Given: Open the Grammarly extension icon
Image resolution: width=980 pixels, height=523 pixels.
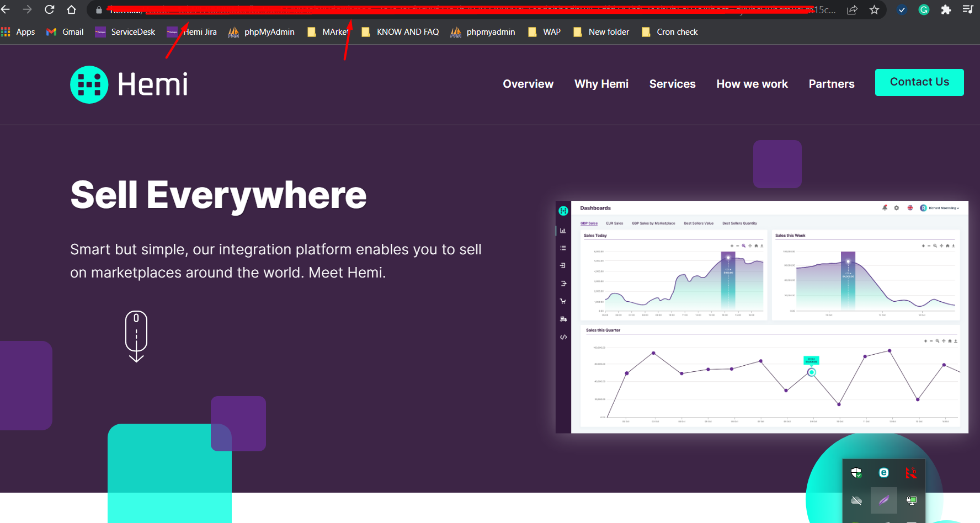Looking at the screenshot, I should (924, 9).
